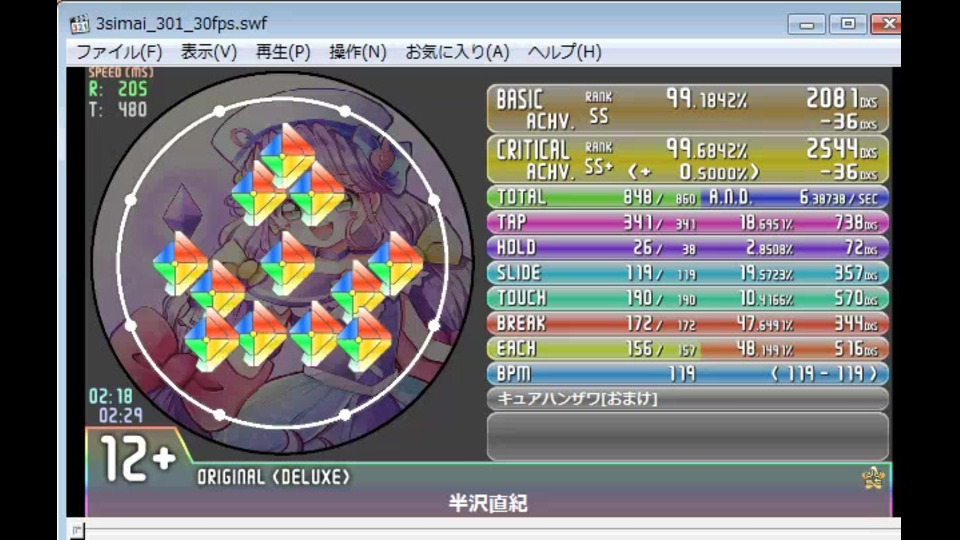Open the 再生(P) menu
Screen dimensions: 960x540
pyautogui.click(x=283, y=52)
